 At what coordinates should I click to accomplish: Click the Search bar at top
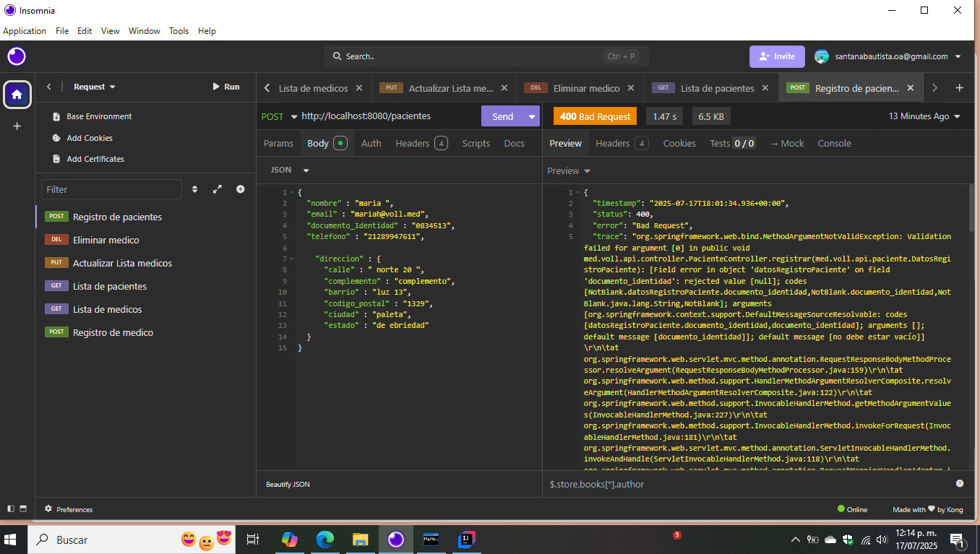pyautogui.click(x=486, y=56)
